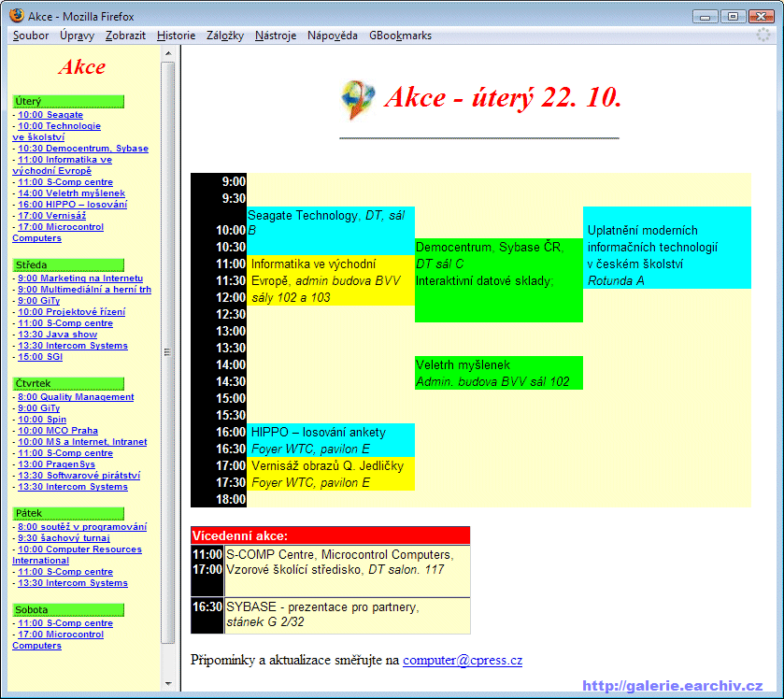Click the 10:00 Projektové řízení link

[x=72, y=311]
